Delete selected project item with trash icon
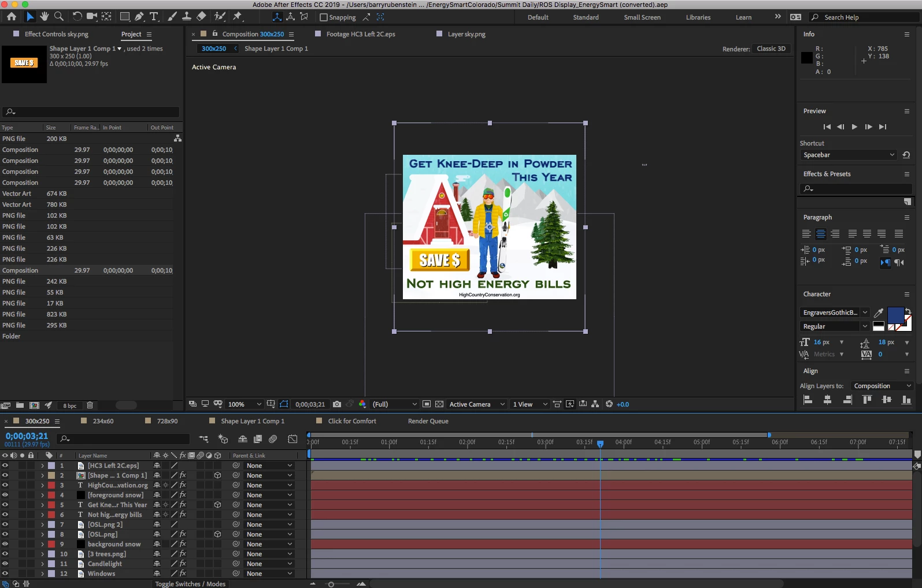 [90, 405]
